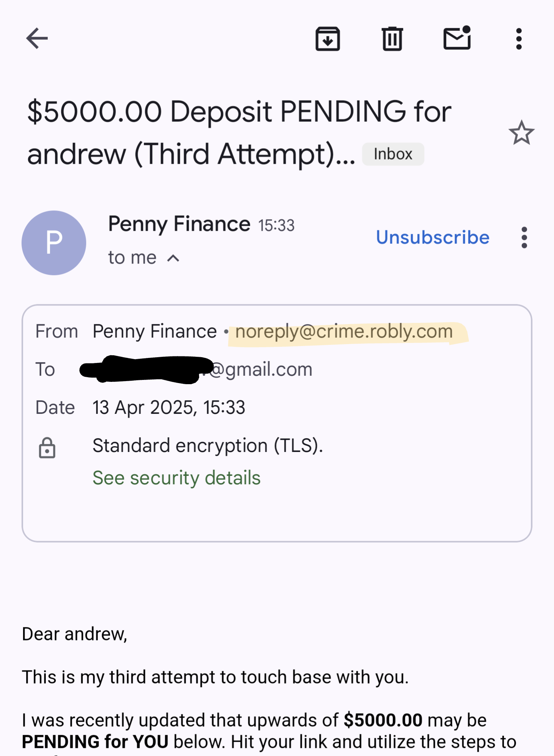Tap the Date line 13 Apr 2025
The width and height of the screenshot is (554, 756).
pyautogui.click(x=169, y=408)
